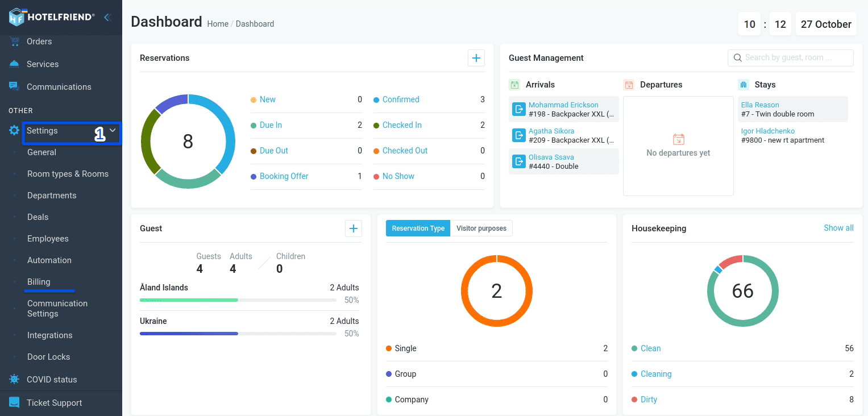
Task: Click Show all in the Housekeeping panel
Action: (838, 228)
